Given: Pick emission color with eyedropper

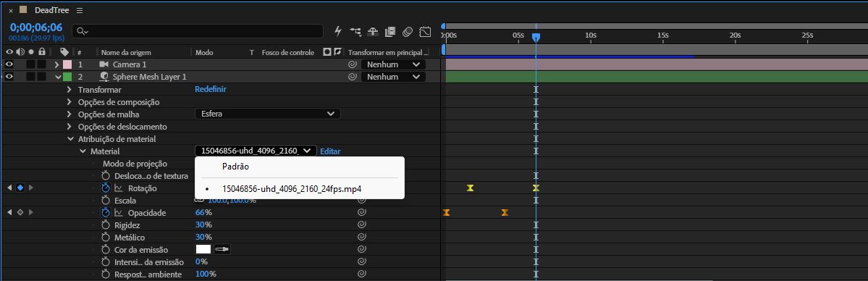Looking at the screenshot, I should coord(222,249).
